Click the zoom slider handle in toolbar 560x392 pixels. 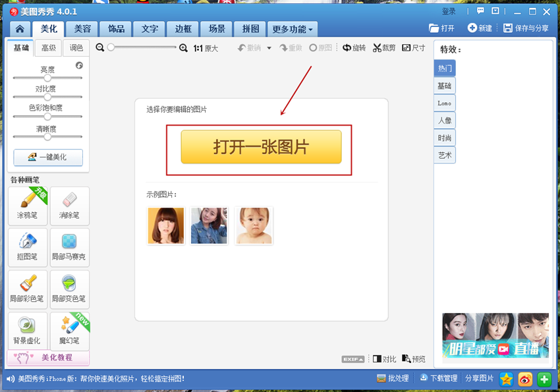(111, 47)
